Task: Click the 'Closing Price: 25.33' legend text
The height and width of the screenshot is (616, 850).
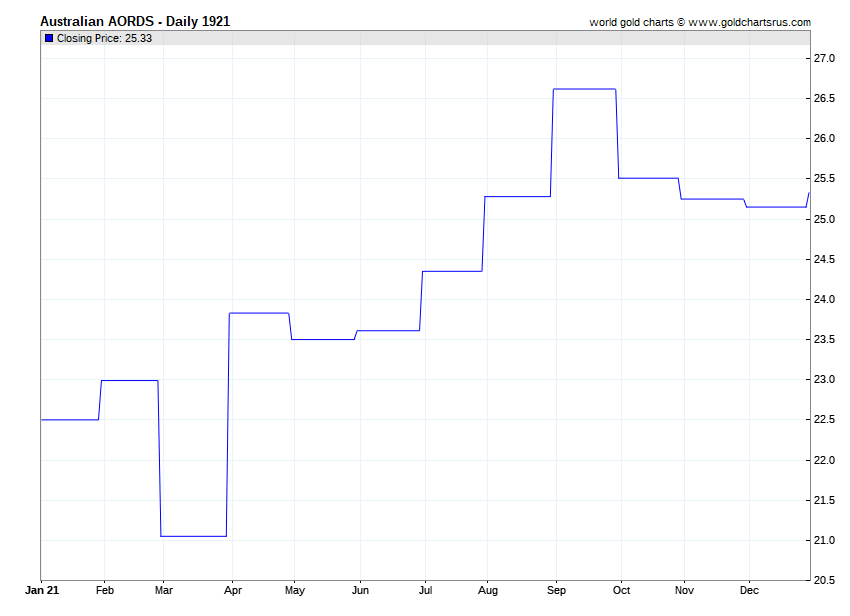Action: point(104,38)
